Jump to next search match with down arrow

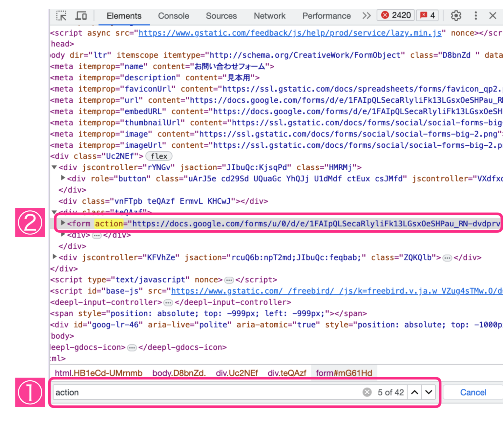pyautogui.click(x=428, y=392)
